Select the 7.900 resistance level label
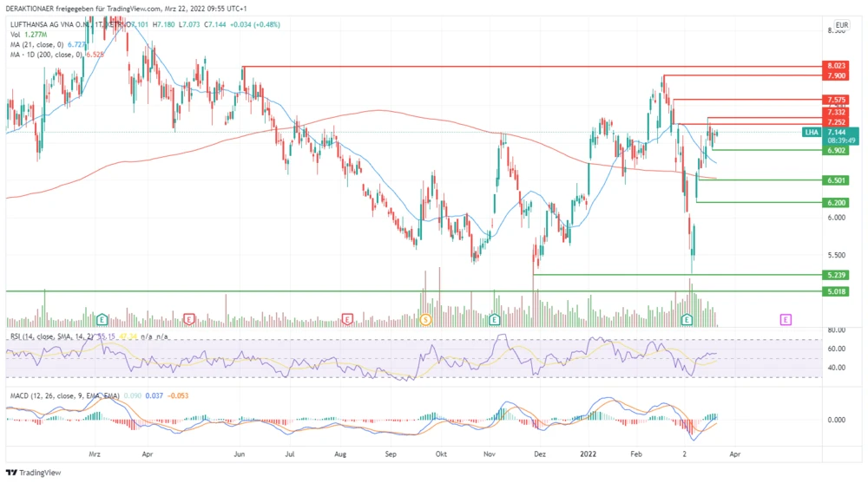Screen dimensions: 868x483 click(x=836, y=75)
